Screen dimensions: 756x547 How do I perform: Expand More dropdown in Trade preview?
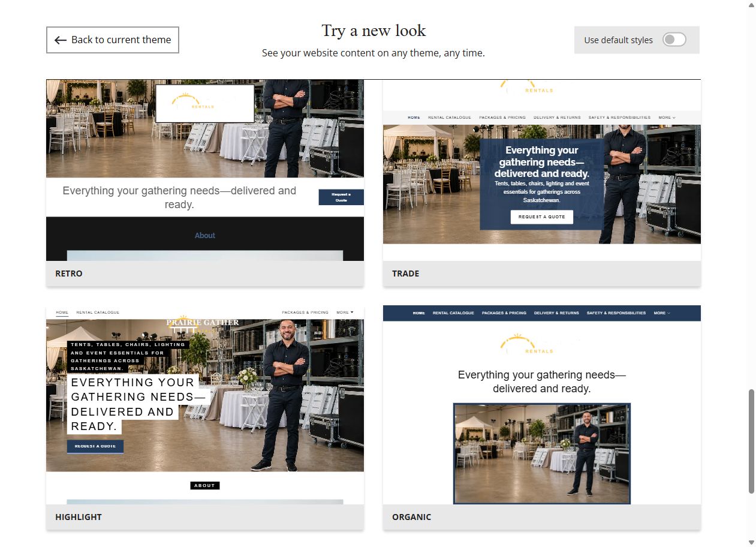pyautogui.click(x=667, y=118)
